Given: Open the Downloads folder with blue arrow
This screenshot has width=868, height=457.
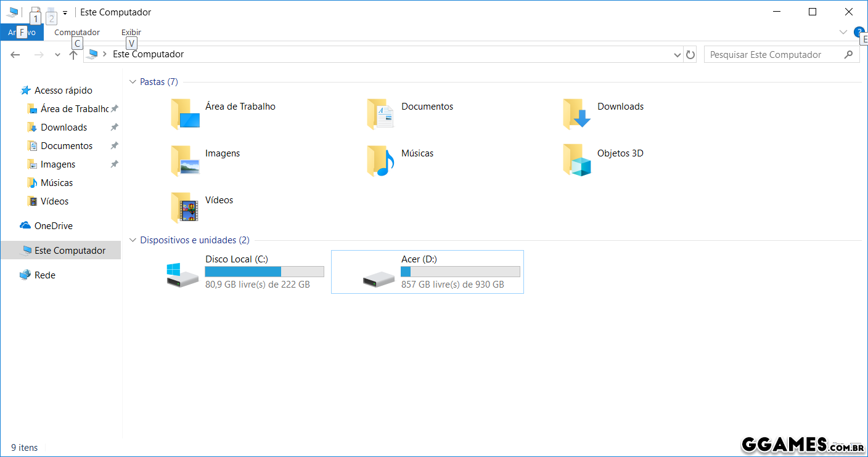Looking at the screenshot, I should coord(576,114).
